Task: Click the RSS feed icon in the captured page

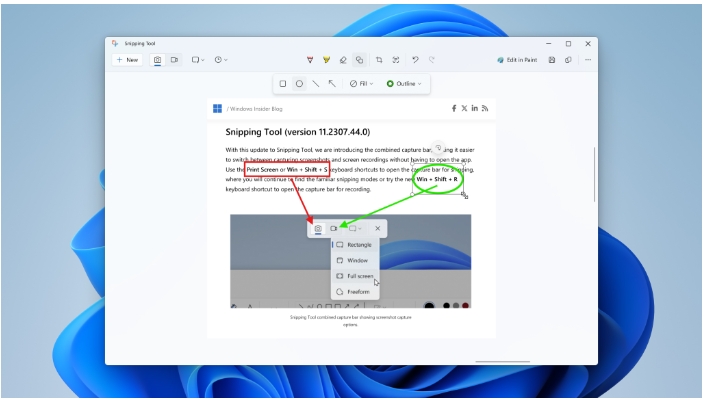Action: tap(485, 108)
